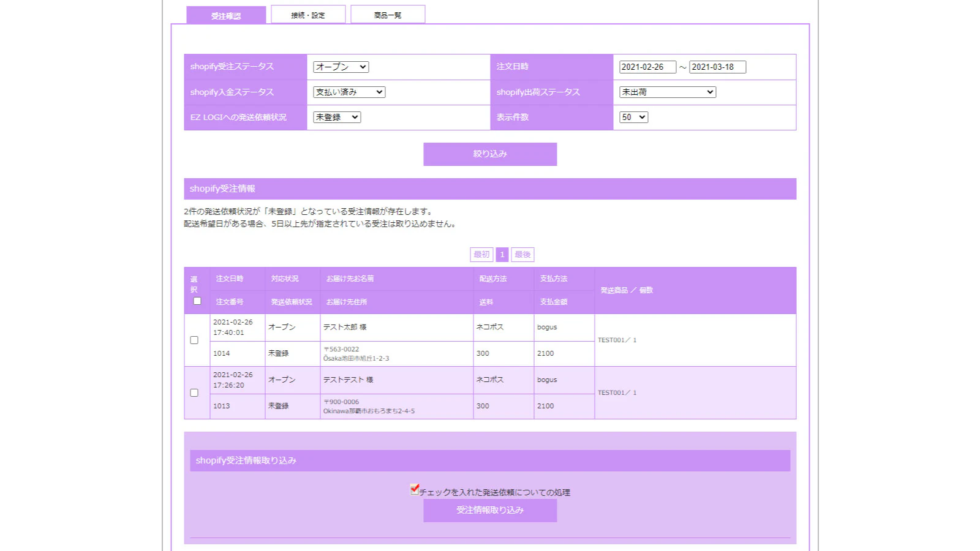Click the start date field 2021-02-26
The width and height of the screenshot is (980, 551).
pos(647,67)
